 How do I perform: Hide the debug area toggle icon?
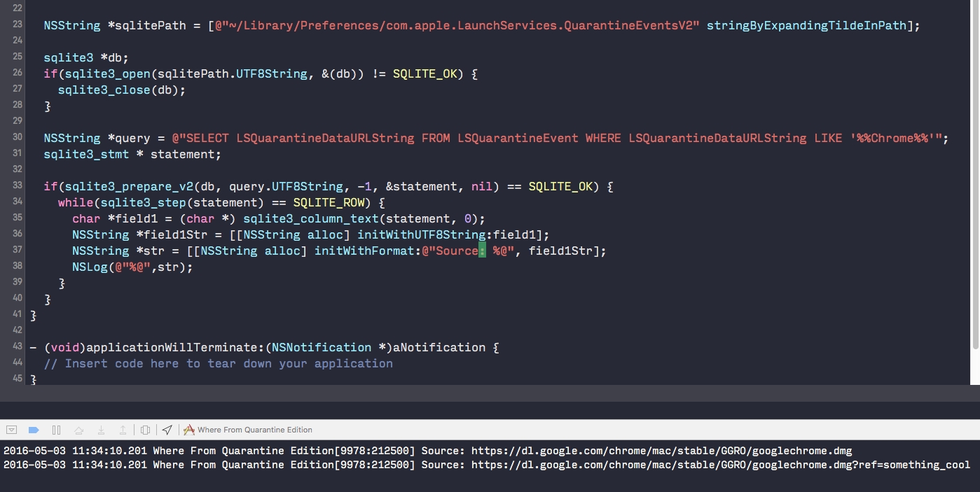click(x=11, y=430)
